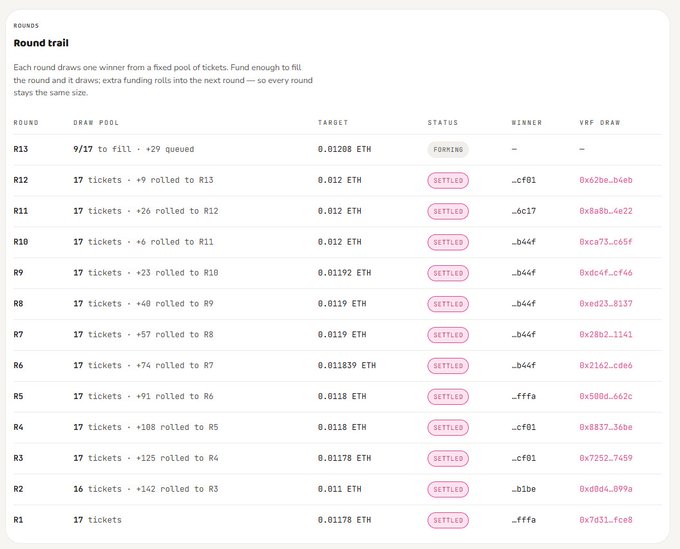The width and height of the screenshot is (680, 549).
Task: Click the VRF DRAW column header
Action: click(600, 123)
